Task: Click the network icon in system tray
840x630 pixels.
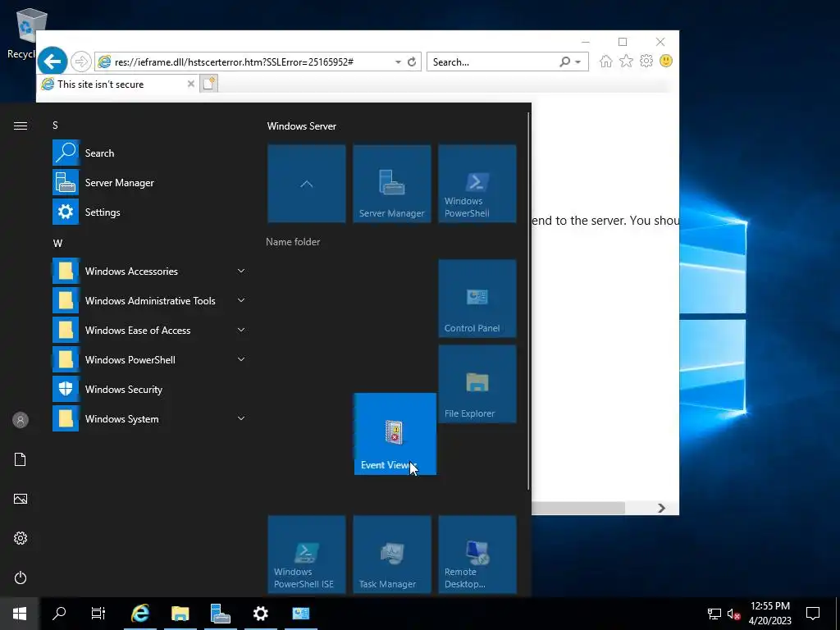Action: pos(714,614)
